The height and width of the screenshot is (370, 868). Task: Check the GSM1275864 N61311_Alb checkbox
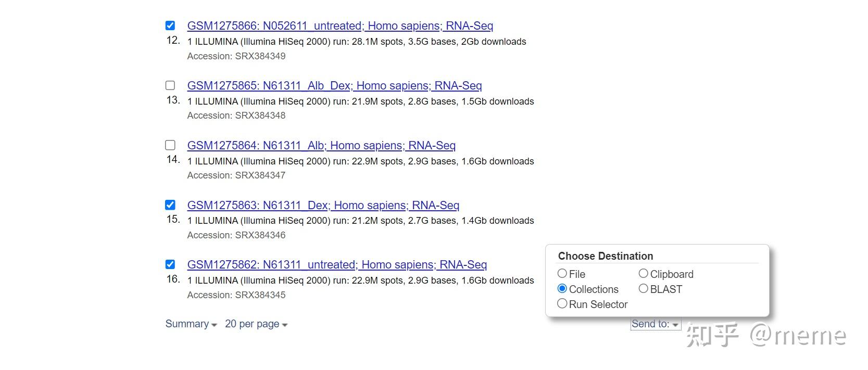click(x=170, y=145)
